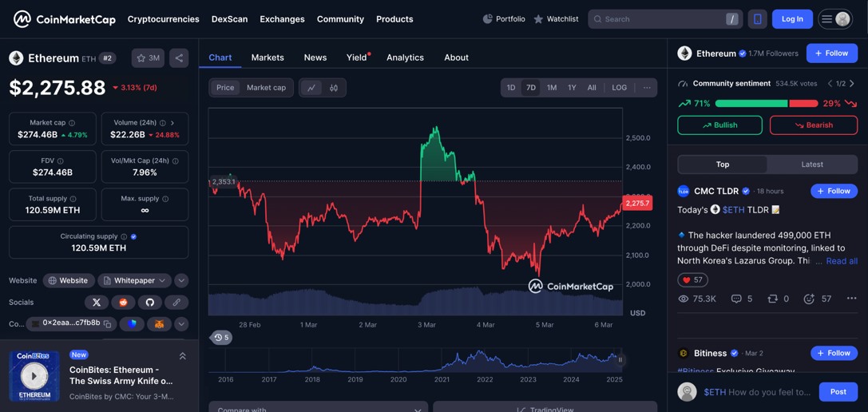Screen dimensions: 868x412
Task: Click the FDV info icon
Action: (x=60, y=160)
